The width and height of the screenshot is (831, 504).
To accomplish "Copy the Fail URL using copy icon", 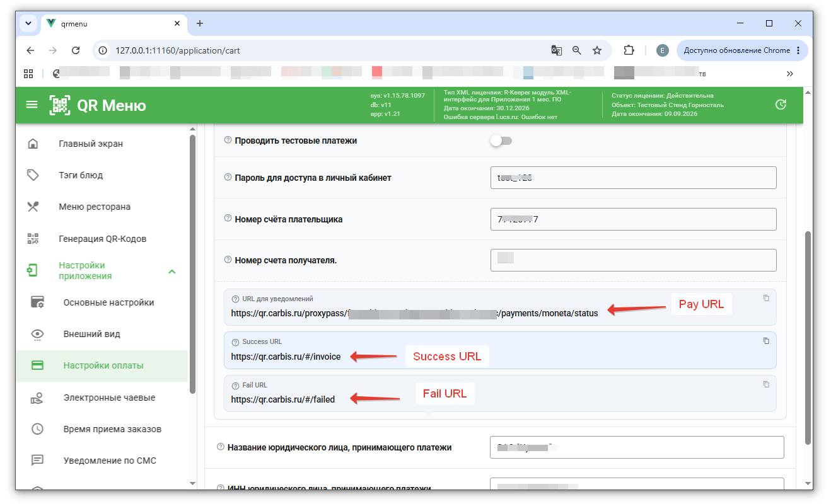I will (766, 384).
